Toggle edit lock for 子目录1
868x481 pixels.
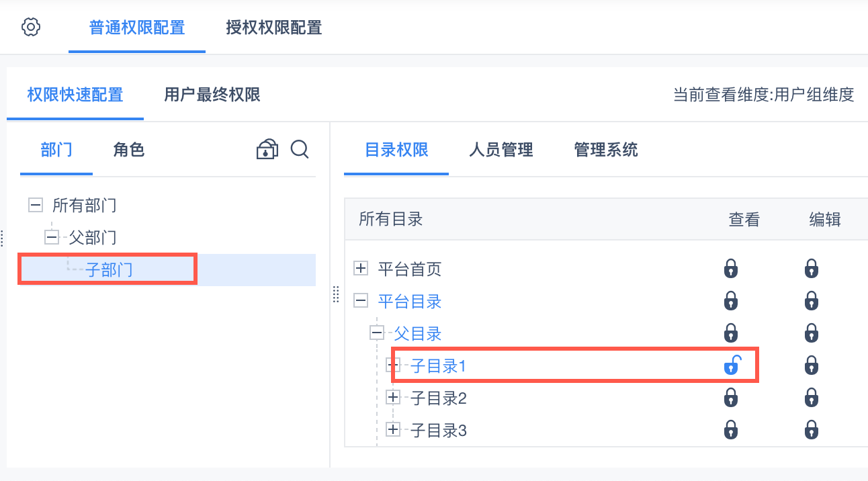(812, 366)
